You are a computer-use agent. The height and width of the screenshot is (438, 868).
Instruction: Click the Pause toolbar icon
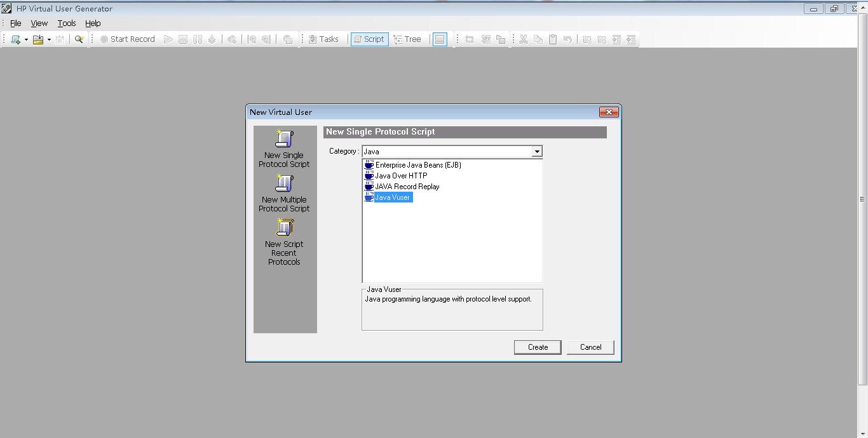click(198, 39)
